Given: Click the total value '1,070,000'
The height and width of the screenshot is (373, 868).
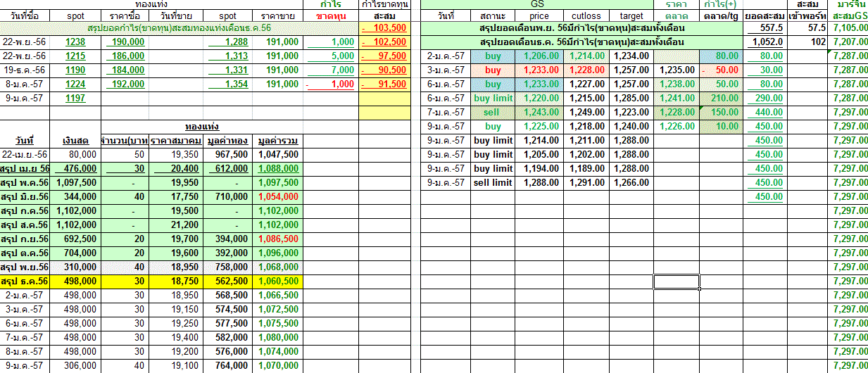Looking at the screenshot, I should point(278,365).
